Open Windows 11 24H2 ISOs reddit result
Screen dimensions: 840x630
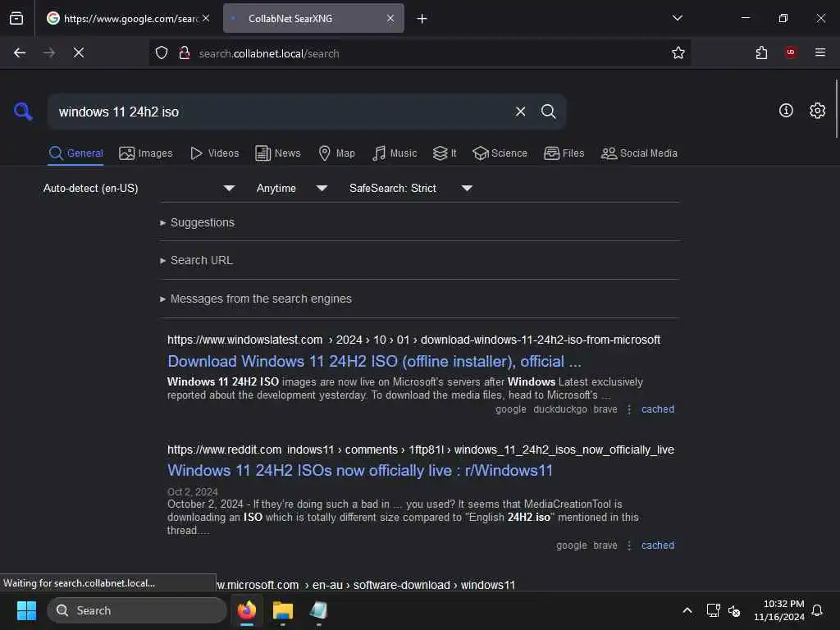coord(359,470)
